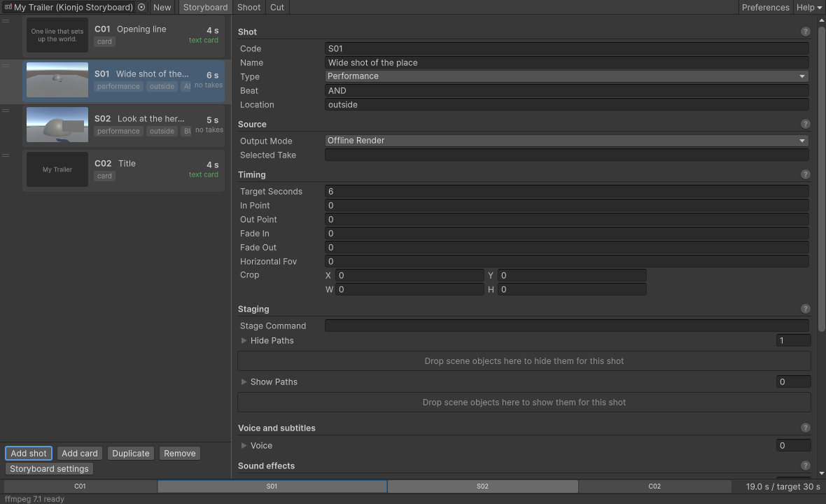
Task: Click the Out Point field
Action: [x=566, y=220]
